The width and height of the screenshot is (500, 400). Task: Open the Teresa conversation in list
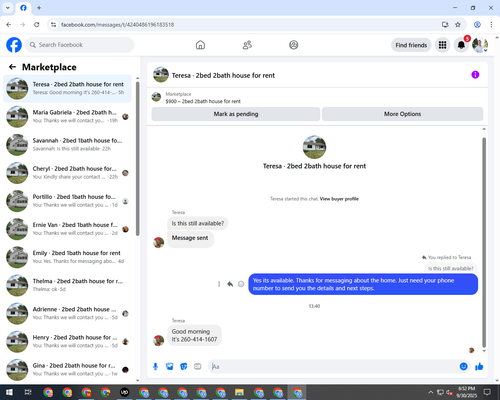pos(67,89)
